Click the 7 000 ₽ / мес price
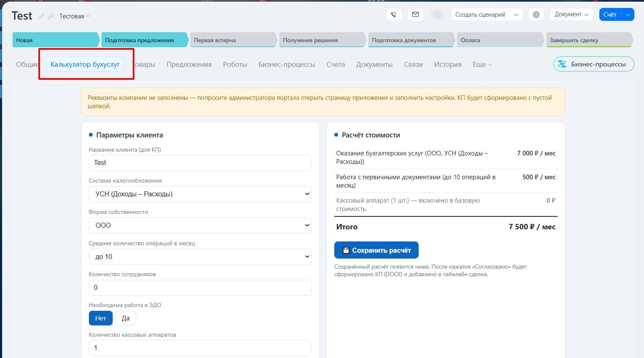The height and width of the screenshot is (358, 644). tap(536, 153)
